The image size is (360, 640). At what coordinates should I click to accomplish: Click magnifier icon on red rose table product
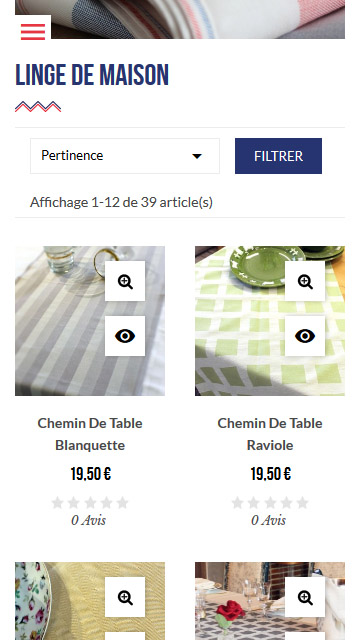(x=305, y=597)
